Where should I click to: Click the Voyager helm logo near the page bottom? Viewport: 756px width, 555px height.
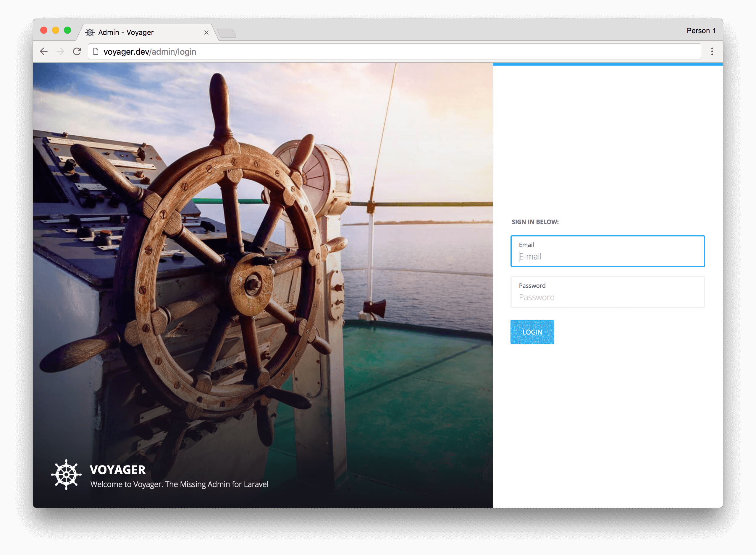(66, 474)
